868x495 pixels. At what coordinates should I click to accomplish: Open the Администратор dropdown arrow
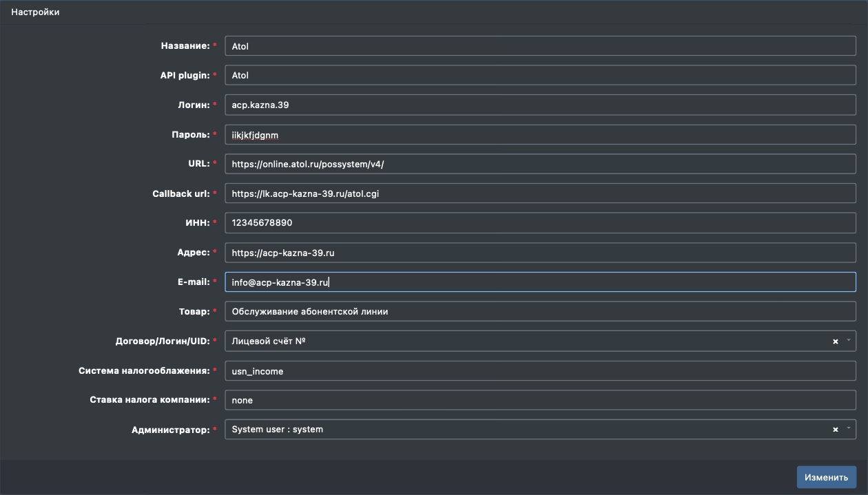tap(849, 429)
